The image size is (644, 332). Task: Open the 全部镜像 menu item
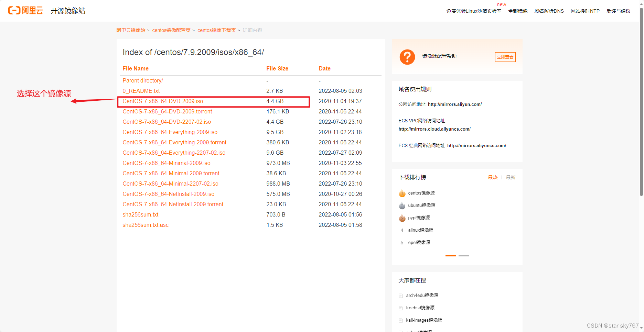tap(518, 11)
